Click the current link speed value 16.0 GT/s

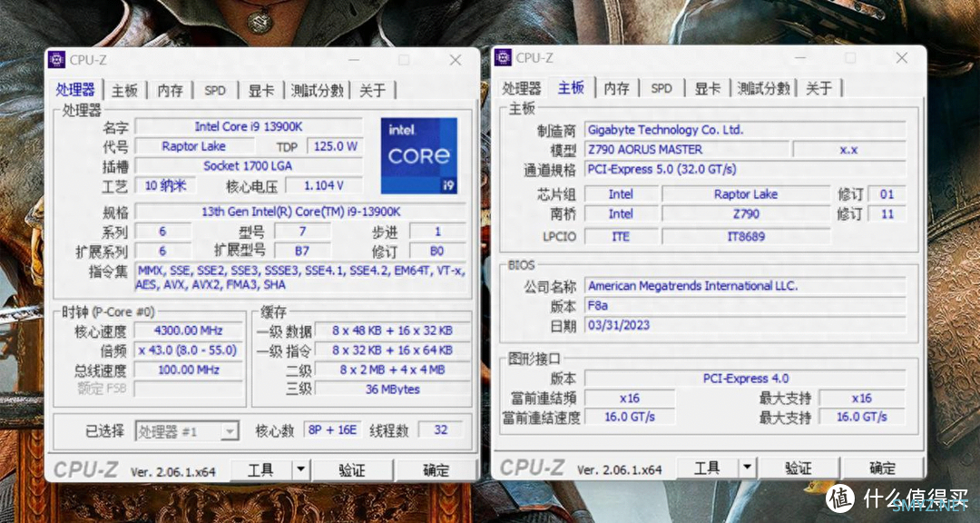click(x=630, y=417)
